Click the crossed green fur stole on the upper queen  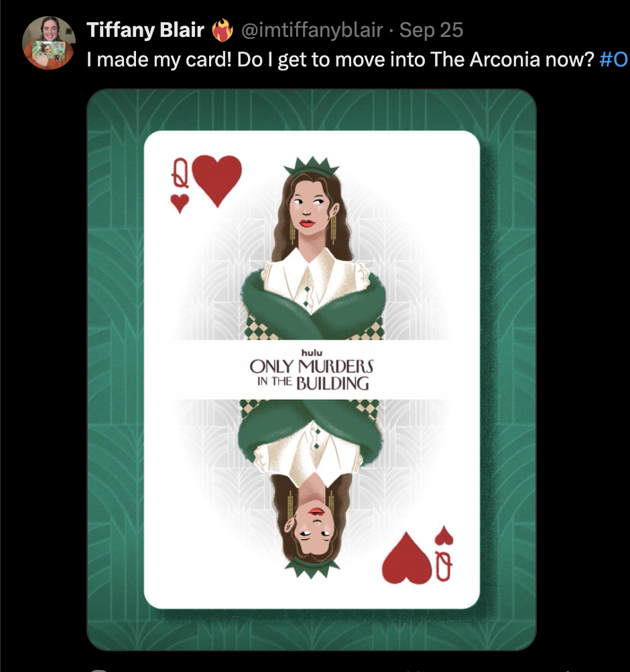(312, 306)
